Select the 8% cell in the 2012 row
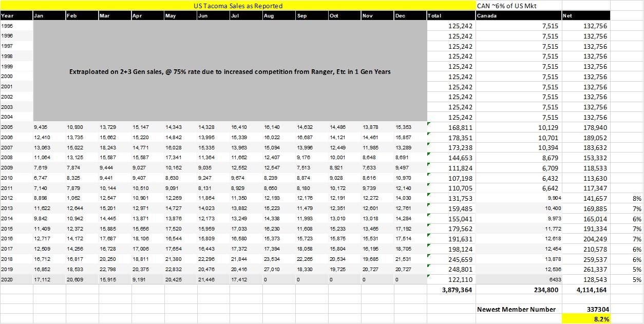Image resolution: width=644 pixels, height=324 pixels. pos(627,198)
